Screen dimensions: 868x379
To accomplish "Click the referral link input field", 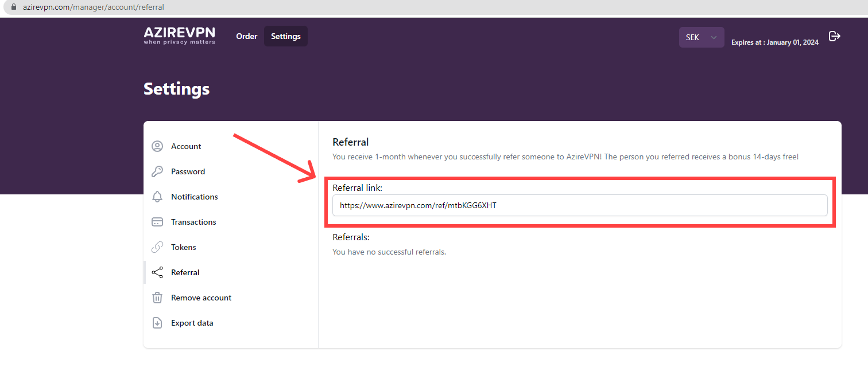I will pos(580,205).
